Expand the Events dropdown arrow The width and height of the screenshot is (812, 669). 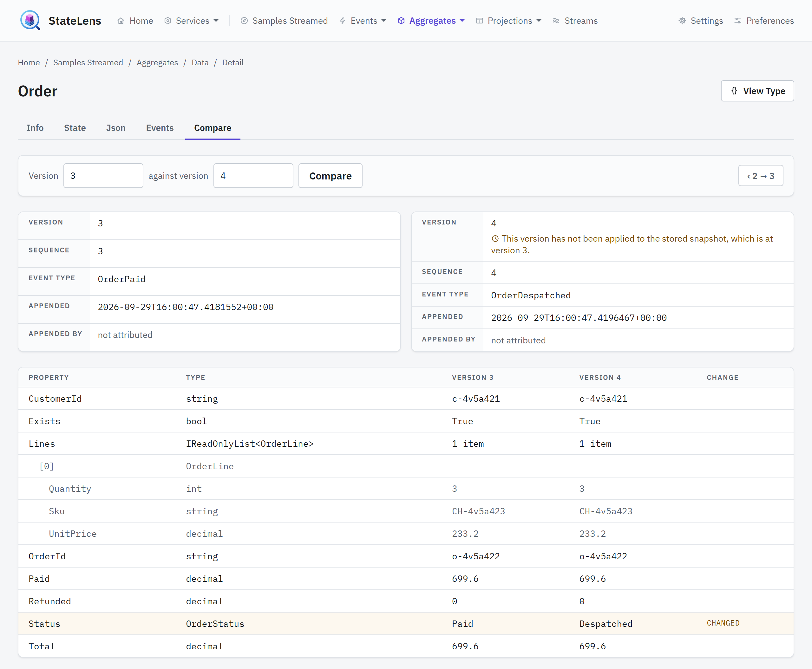point(383,21)
